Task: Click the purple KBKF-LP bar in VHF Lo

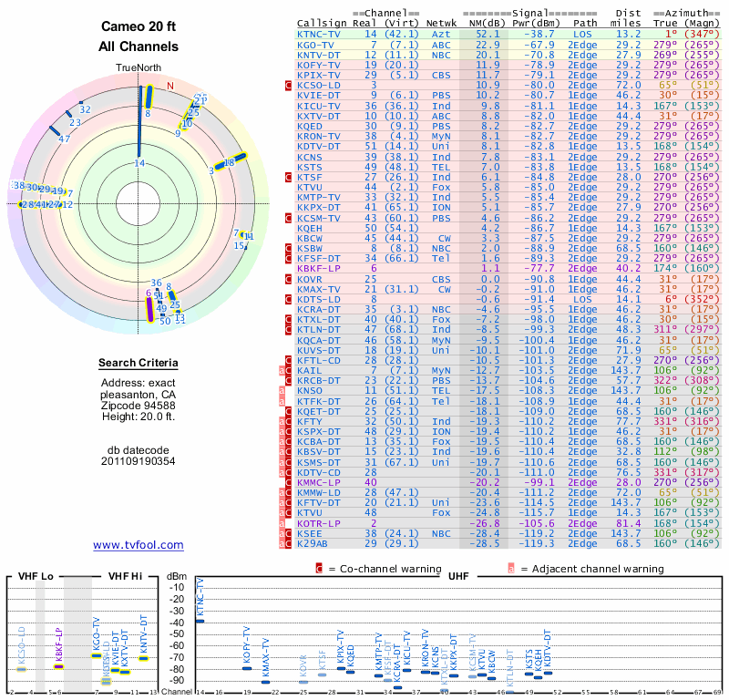Action: 58,666
